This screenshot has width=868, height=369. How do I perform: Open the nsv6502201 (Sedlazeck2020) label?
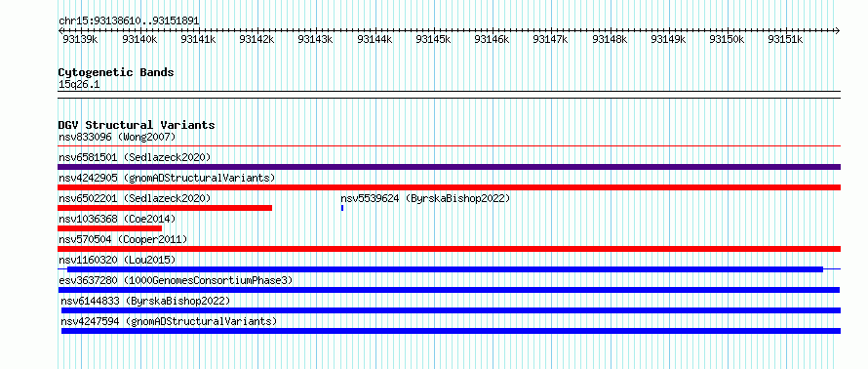135,198
